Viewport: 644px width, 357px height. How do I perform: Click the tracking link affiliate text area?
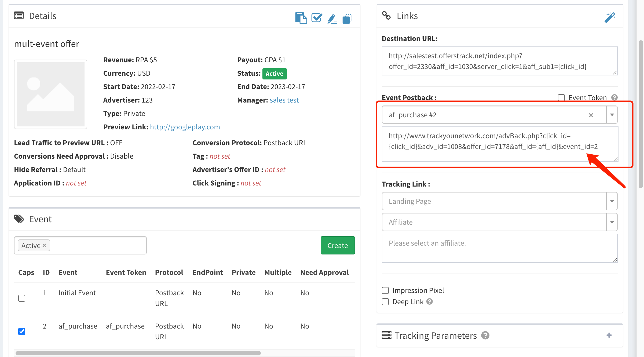coord(500,248)
